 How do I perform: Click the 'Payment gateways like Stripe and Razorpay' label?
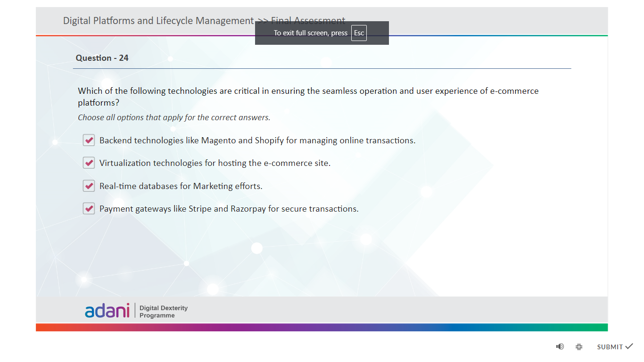[x=229, y=209]
